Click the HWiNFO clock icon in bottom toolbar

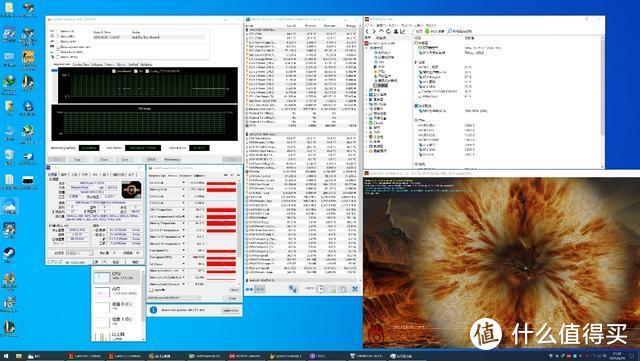pyautogui.click(x=321, y=289)
